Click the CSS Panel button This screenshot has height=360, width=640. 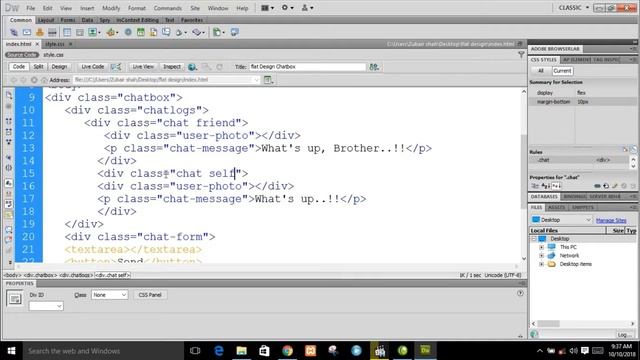[150, 295]
